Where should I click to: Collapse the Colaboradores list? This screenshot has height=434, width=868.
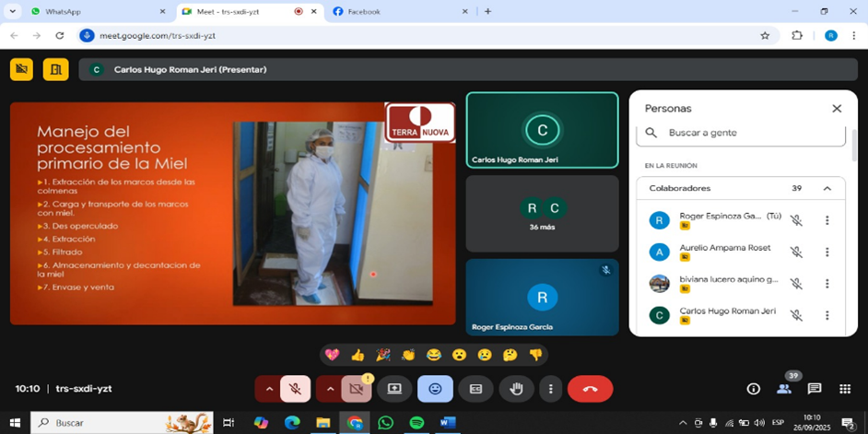point(827,188)
